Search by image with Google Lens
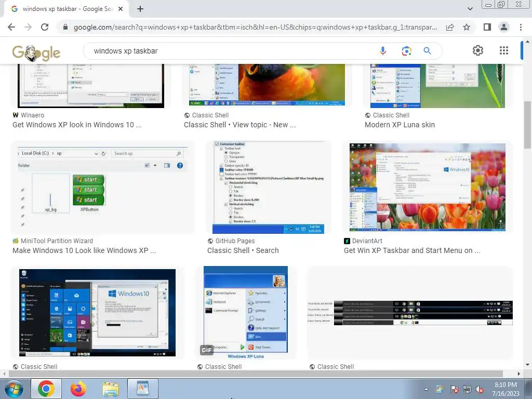The height and width of the screenshot is (399, 532). pos(406,51)
